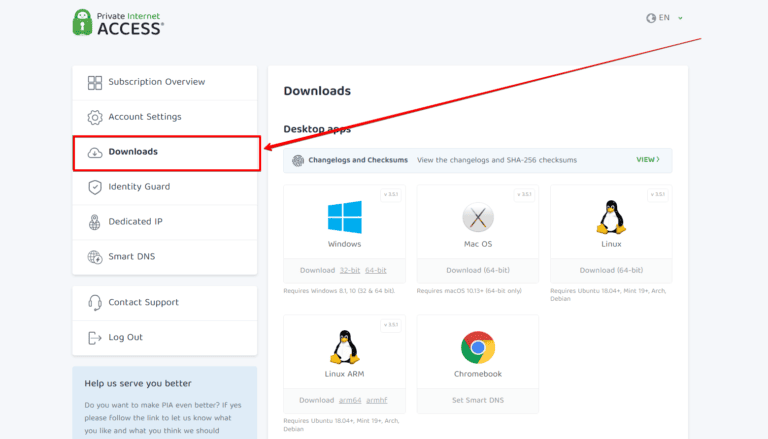This screenshot has height=439, width=768.
Task: Click the Chromebook label text
Action: click(x=478, y=374)
